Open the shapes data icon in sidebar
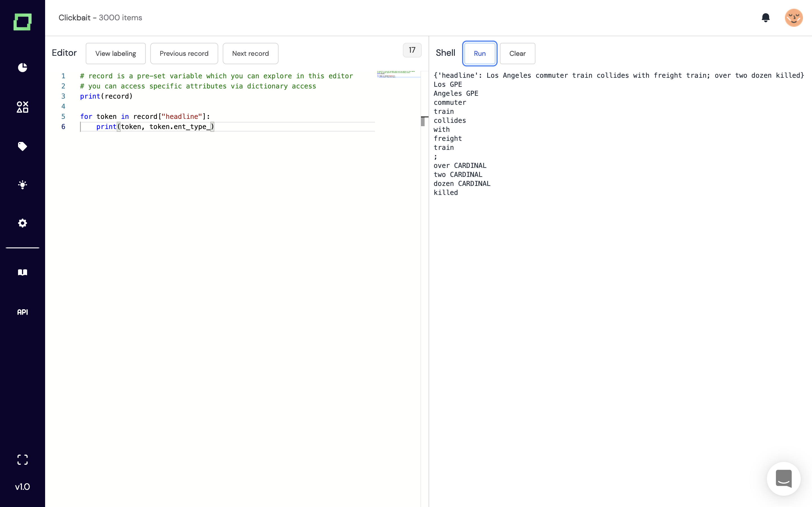The height and width of the screenshot is (507, 812). [x=23, y=107]
